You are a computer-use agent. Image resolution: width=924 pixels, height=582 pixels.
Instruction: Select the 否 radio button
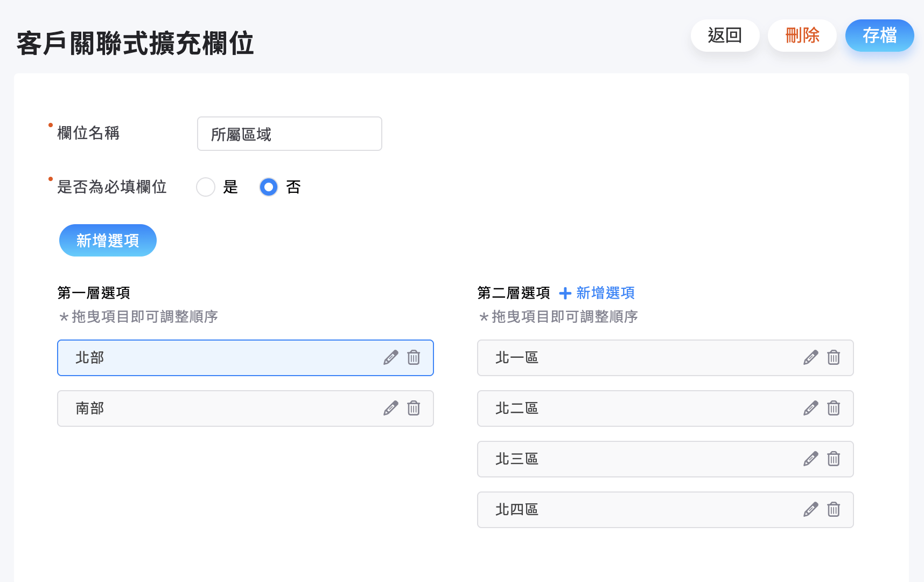pyautogui.click(x=268, y=187)
